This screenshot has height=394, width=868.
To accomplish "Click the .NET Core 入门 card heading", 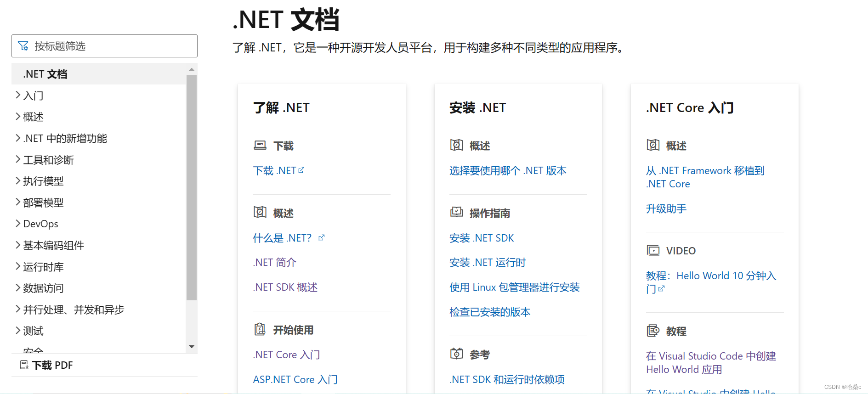I will click(690, 108).
